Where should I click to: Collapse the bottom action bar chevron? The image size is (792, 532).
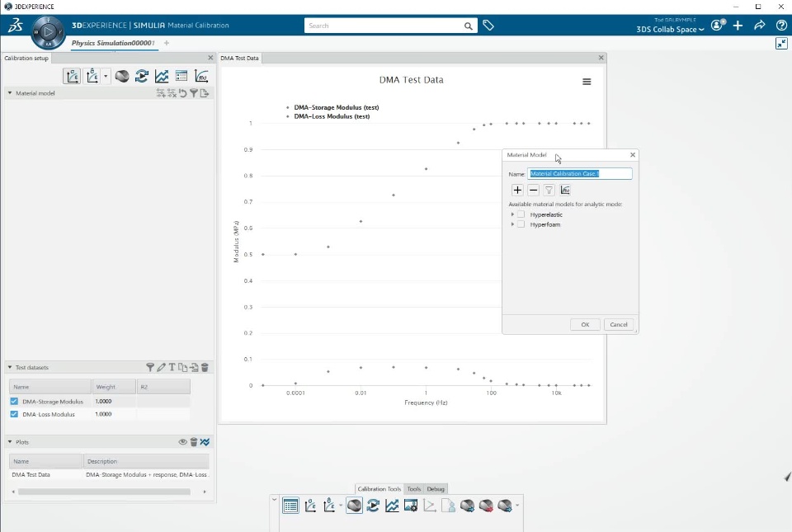274,500
